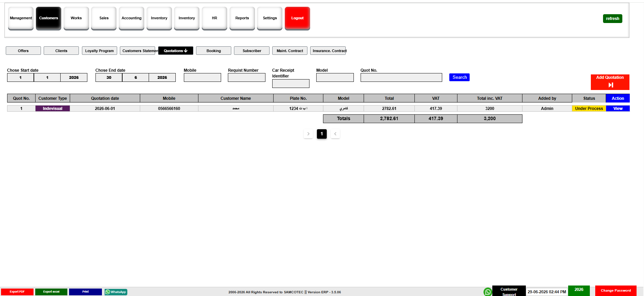Focus the Mobile search field
Image resolution: width=644 pixels, height=296 pixels.
click(x=202, y=77)
